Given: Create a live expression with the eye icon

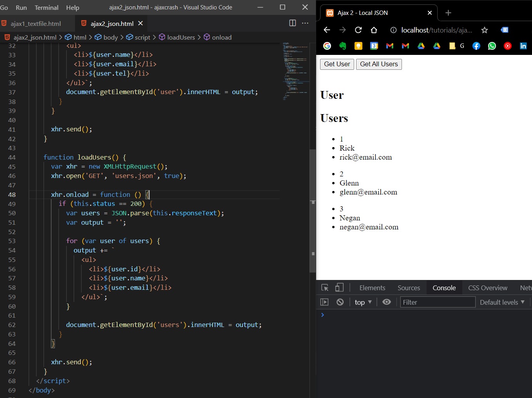Looking at the screenshot, I should [x=387, y=302].
